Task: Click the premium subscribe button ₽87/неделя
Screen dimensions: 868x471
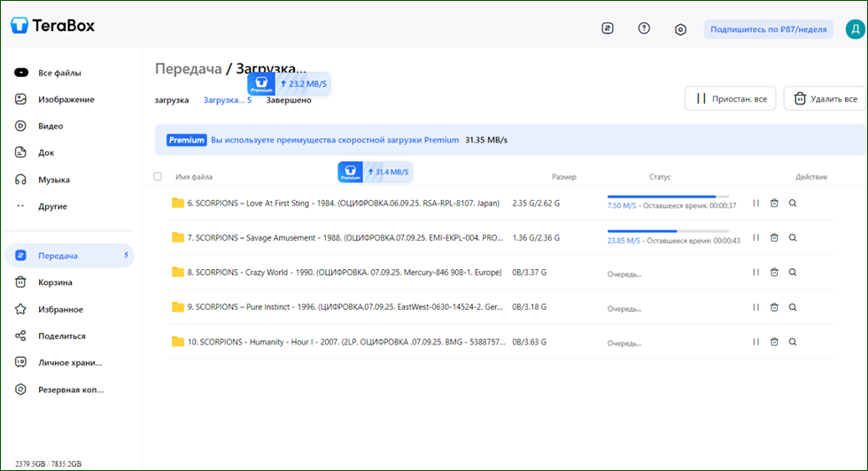Action: point(769,29)
